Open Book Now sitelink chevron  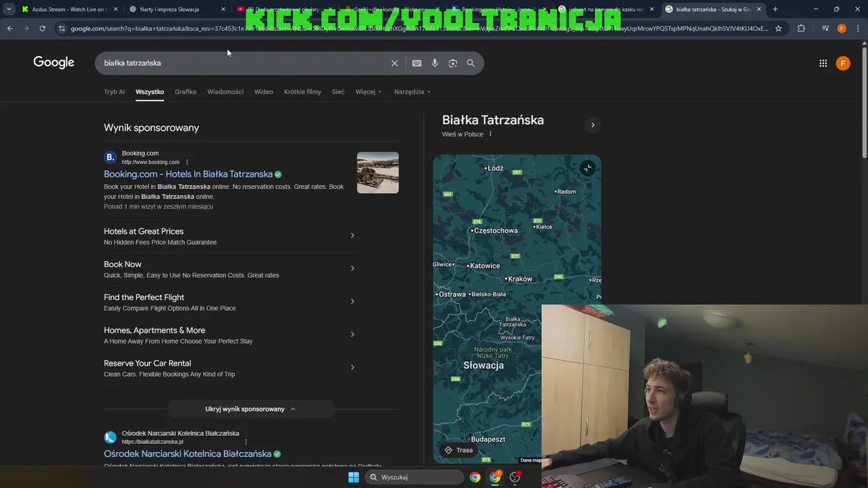pyautogui.click(x=352, y=268)
